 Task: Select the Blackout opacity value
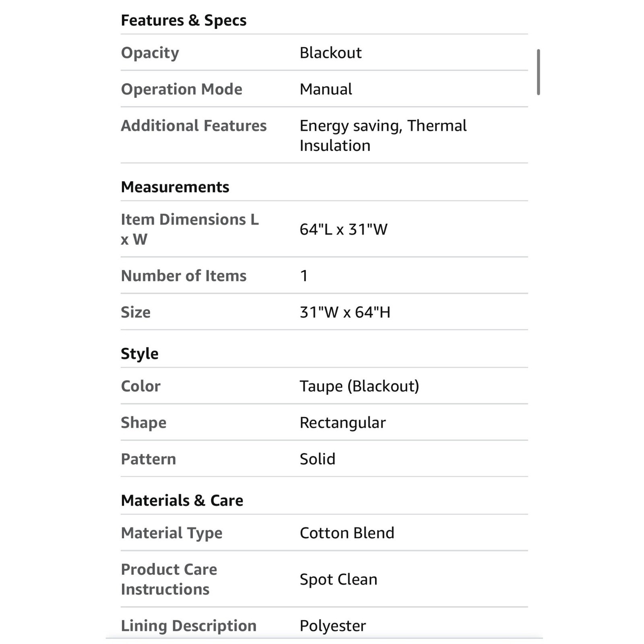tap(330, 53)
